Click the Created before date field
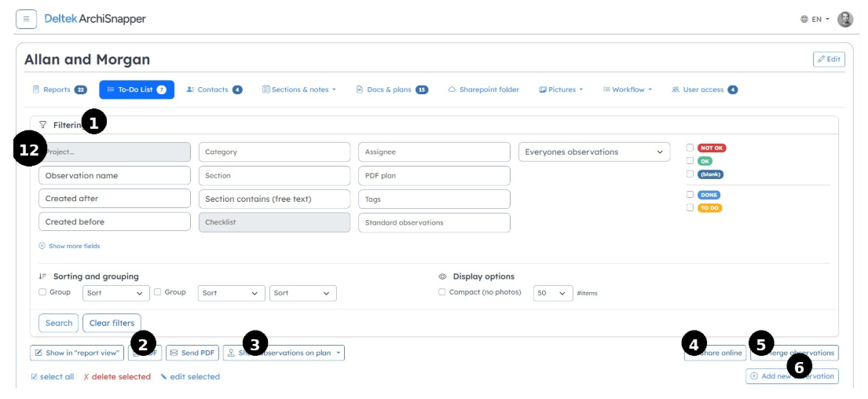 115,222
